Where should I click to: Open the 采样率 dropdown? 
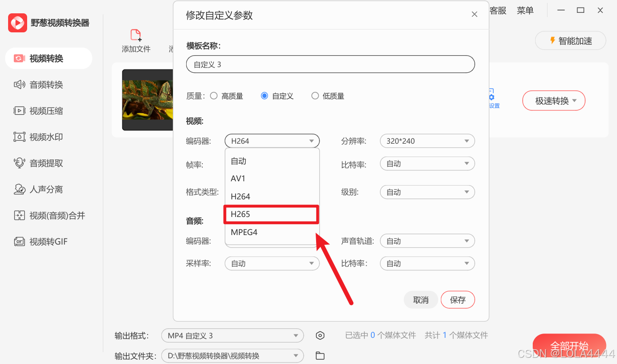pos(272,264)
